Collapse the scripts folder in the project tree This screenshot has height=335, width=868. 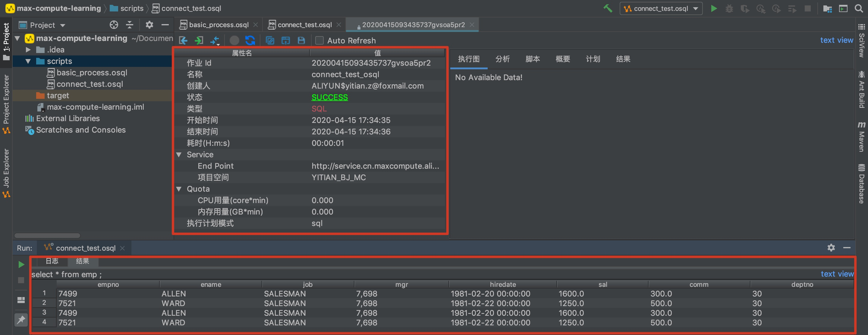(x=28, y=61)
